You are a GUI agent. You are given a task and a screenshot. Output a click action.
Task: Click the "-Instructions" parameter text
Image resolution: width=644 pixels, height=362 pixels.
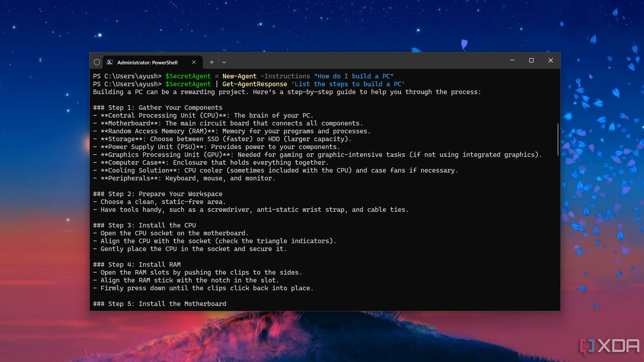pyautogui.click(x=285, y=76)
